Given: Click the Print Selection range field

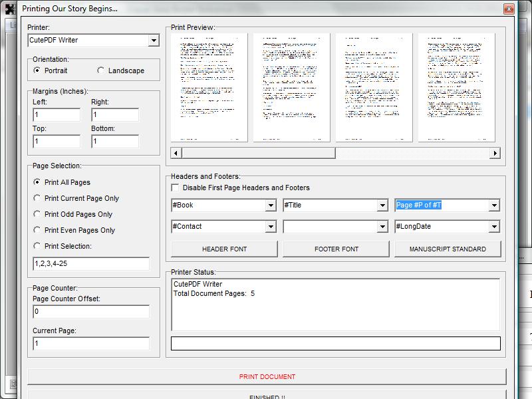Looking at the screenshot, I should click(91, 264).
